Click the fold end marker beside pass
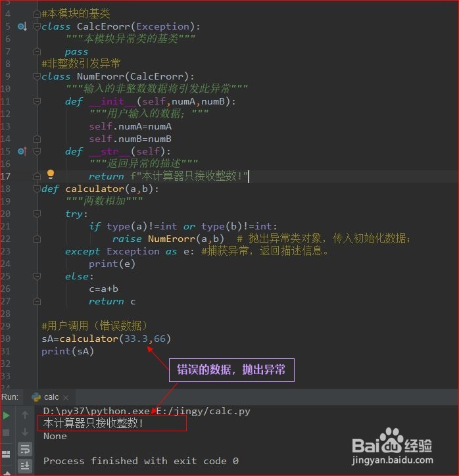The image size is (459, 476). [x=37, y=51]
